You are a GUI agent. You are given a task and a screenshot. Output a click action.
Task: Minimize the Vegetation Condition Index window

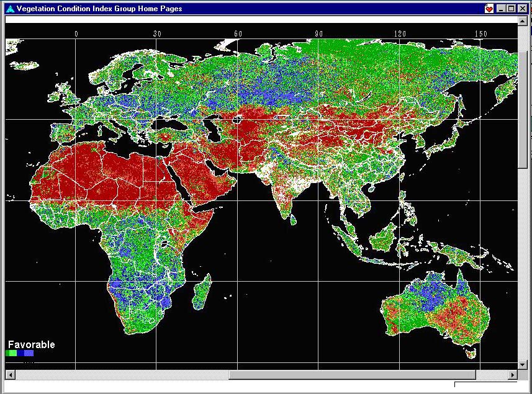tap(501, 9)
